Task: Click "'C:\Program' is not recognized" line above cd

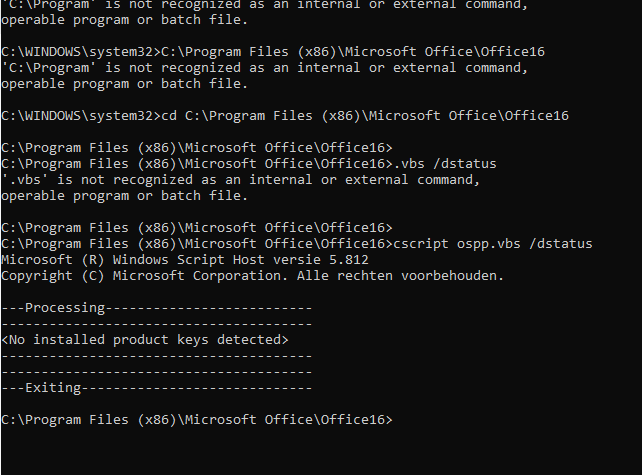Action: (x=264, y=68)
